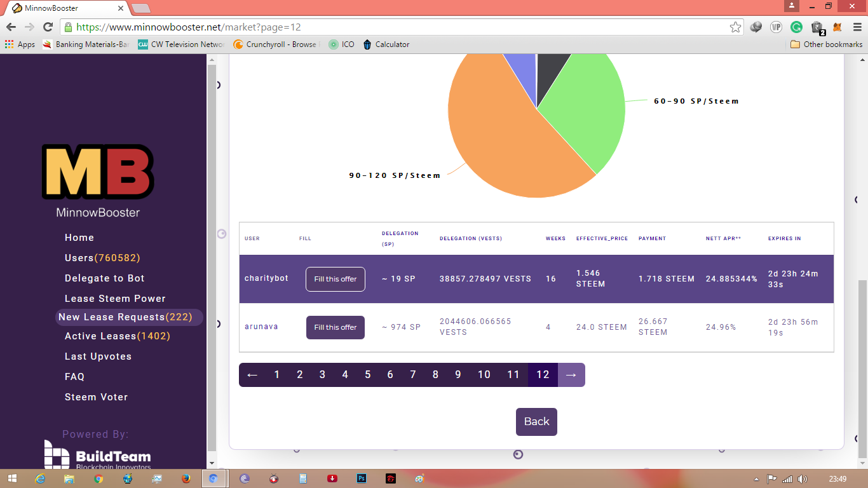Screen dimensions: 868x488
Task: Click the Back button below pagination
Action: 536,422
